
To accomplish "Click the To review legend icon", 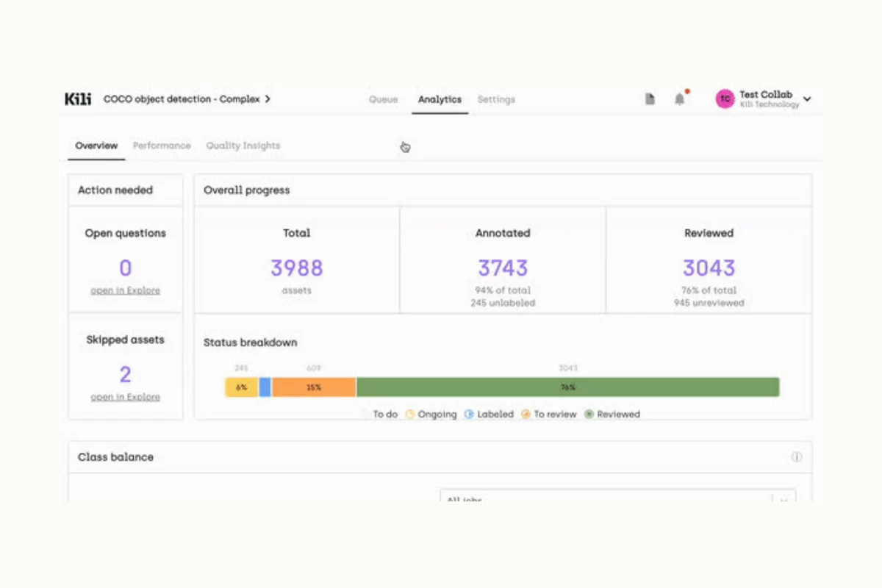I will 527,414.
